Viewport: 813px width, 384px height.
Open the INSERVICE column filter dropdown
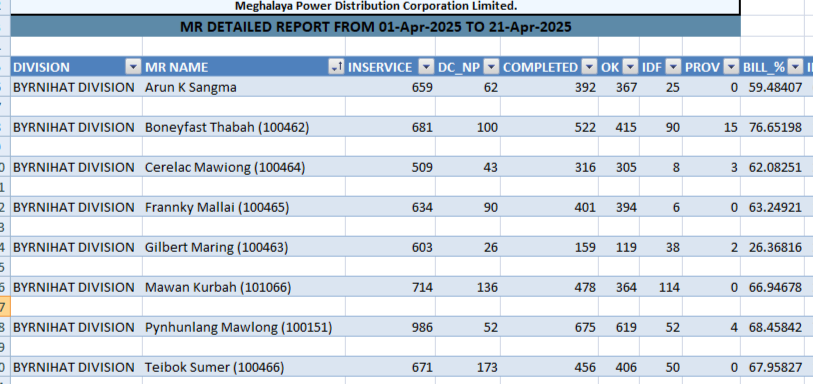tap(426, 67)
